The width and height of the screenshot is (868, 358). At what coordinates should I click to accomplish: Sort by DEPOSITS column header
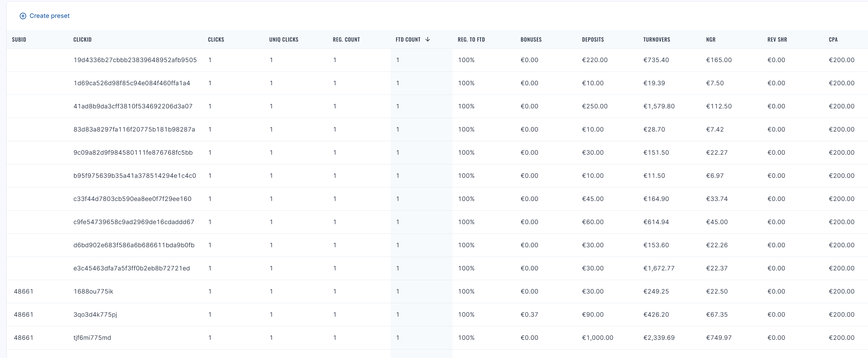point(593,40)
